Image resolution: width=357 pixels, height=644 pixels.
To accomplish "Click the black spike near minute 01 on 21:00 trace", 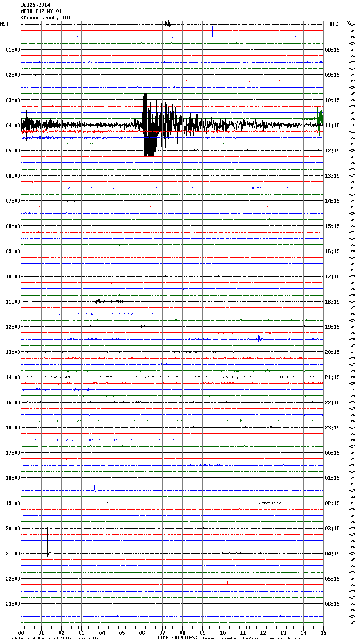I will click(48, 544).
